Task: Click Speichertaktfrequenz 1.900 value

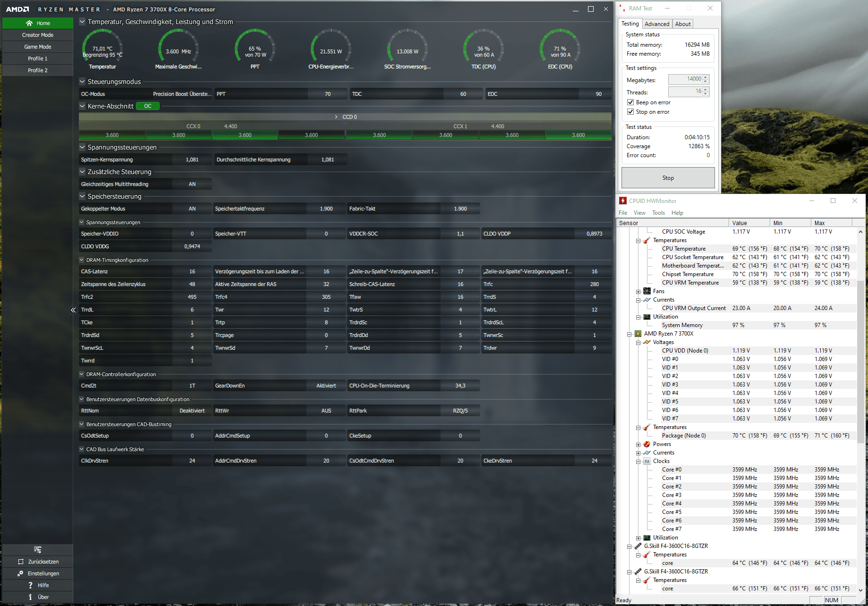Action: pyautogui.click(x=326, y=209)
